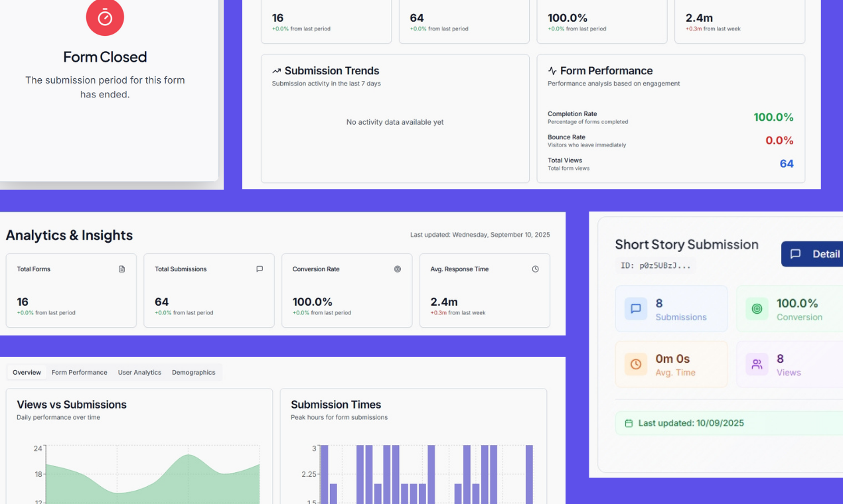Click 'Submission activity in the last 7 days' subtitle
The height and width of the screenshot is (504, 843).
[x=327, y=84]
